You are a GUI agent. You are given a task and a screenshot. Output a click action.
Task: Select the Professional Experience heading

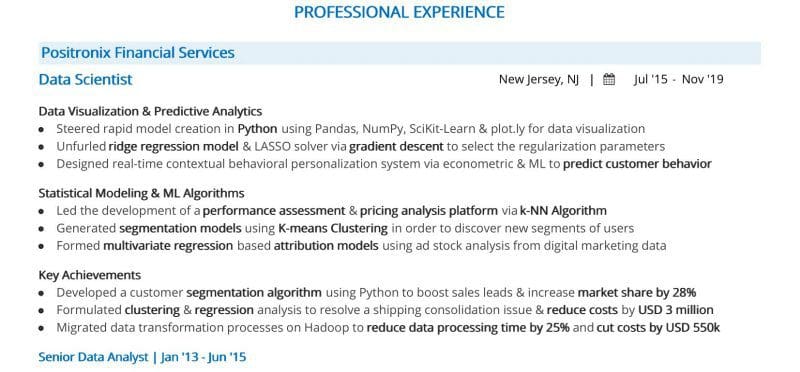tap(399, 12)
